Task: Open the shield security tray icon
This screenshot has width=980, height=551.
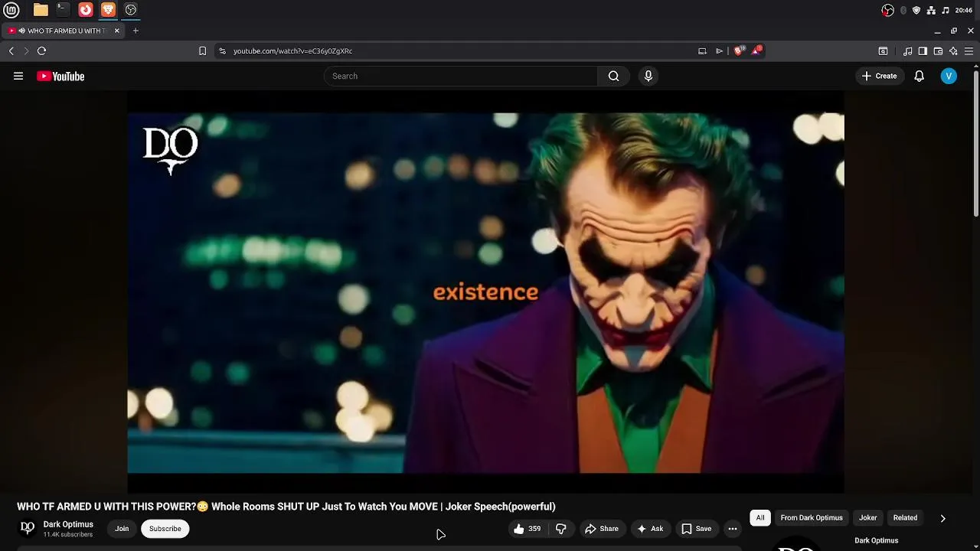Action: [x=916, y=10]
